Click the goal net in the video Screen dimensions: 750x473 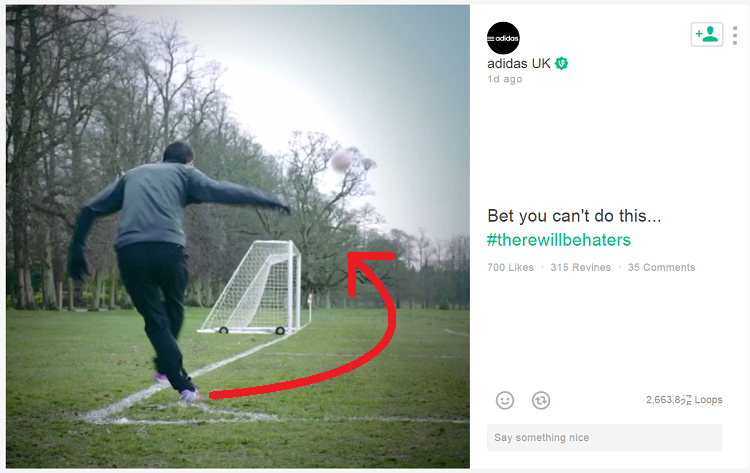[251, 287]
